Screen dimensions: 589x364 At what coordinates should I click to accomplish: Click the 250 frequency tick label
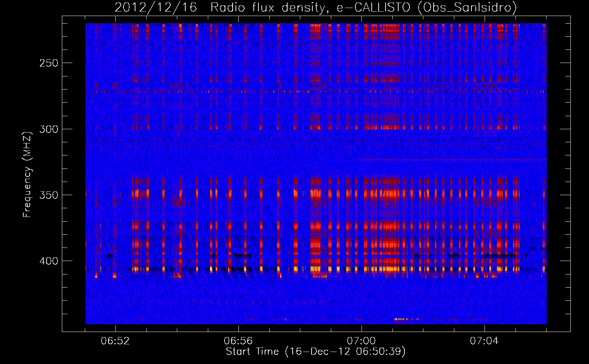[49, 63]
